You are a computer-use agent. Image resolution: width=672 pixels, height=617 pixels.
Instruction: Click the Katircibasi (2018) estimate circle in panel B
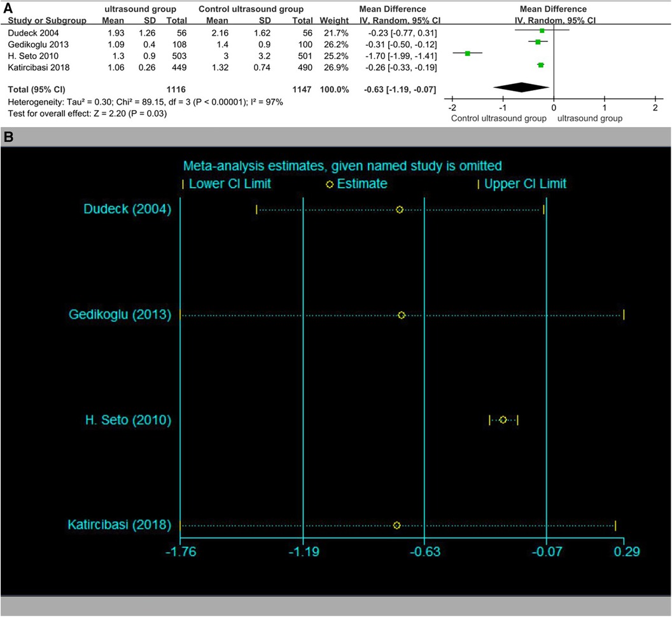point(397,525)
